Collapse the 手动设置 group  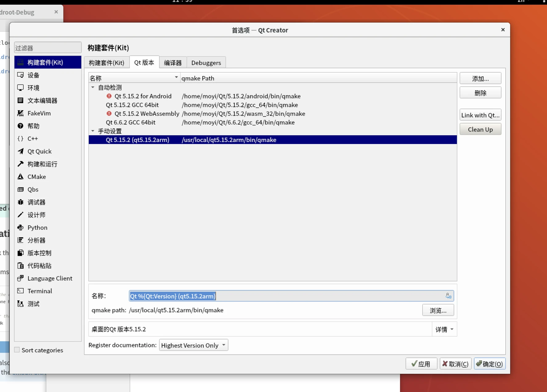[x=93, y=131]
